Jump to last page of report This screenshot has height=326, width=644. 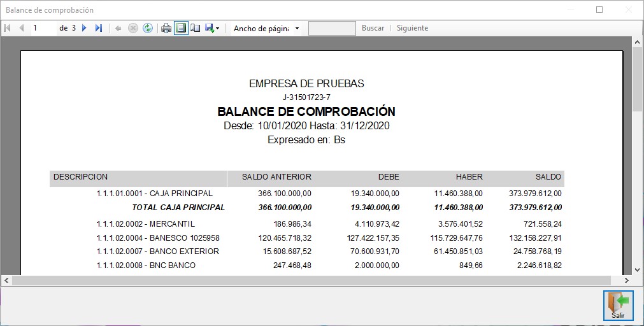(99, 28)
